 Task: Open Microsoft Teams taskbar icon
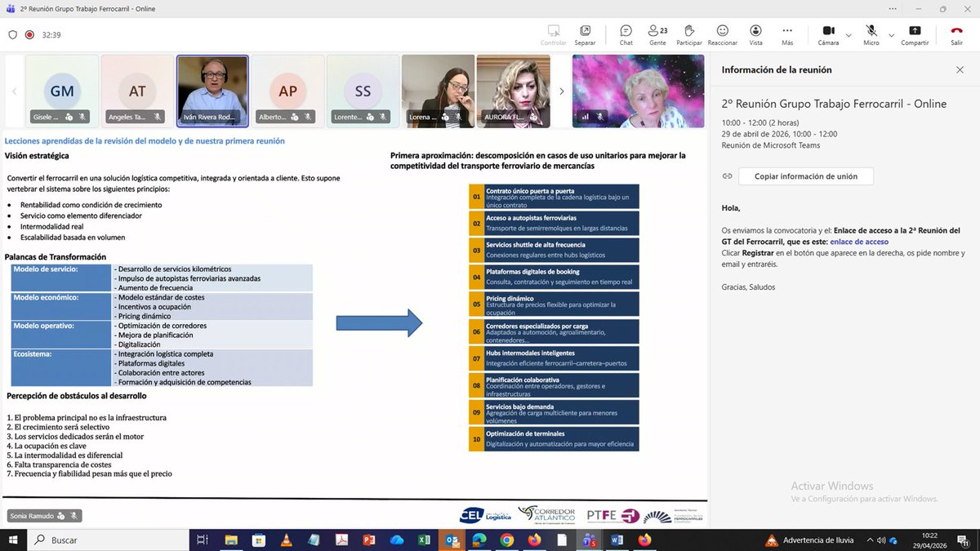589,540
